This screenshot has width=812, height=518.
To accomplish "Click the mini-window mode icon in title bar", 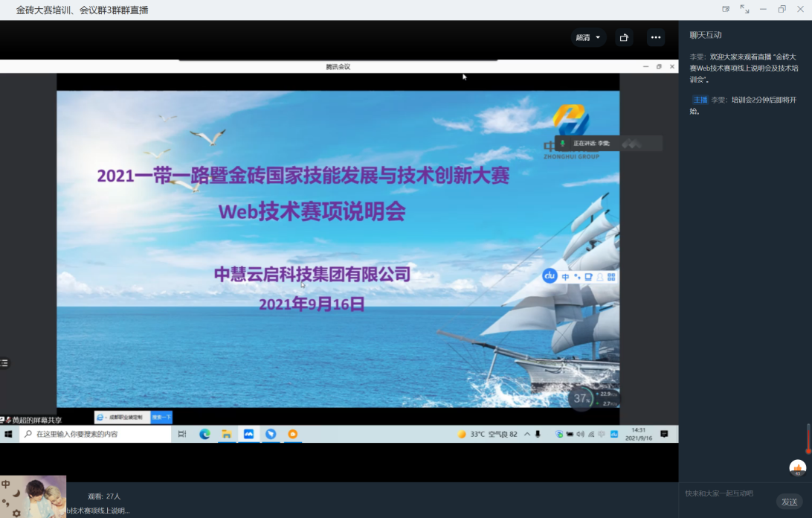I will point(726,10).
